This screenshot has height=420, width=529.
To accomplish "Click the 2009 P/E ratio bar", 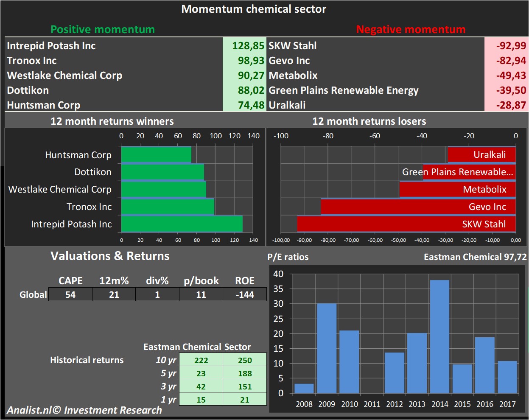I will [x=326, y=348].
